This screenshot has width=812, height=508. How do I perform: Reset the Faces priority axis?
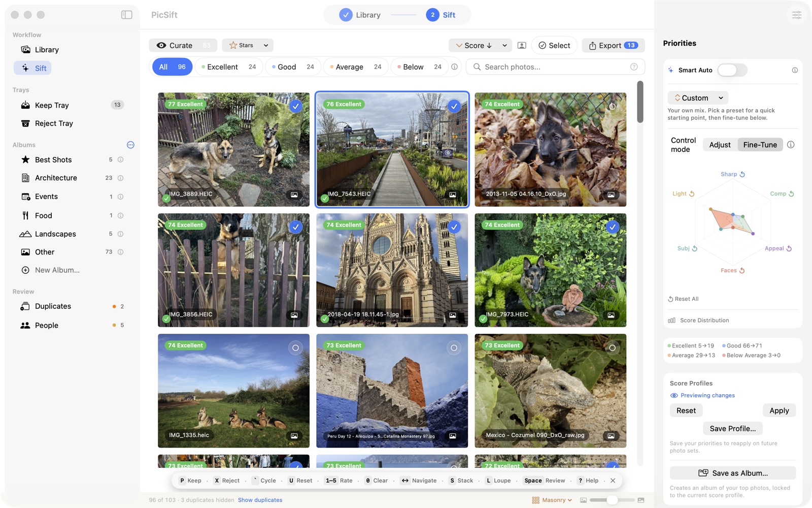[742, 270]
